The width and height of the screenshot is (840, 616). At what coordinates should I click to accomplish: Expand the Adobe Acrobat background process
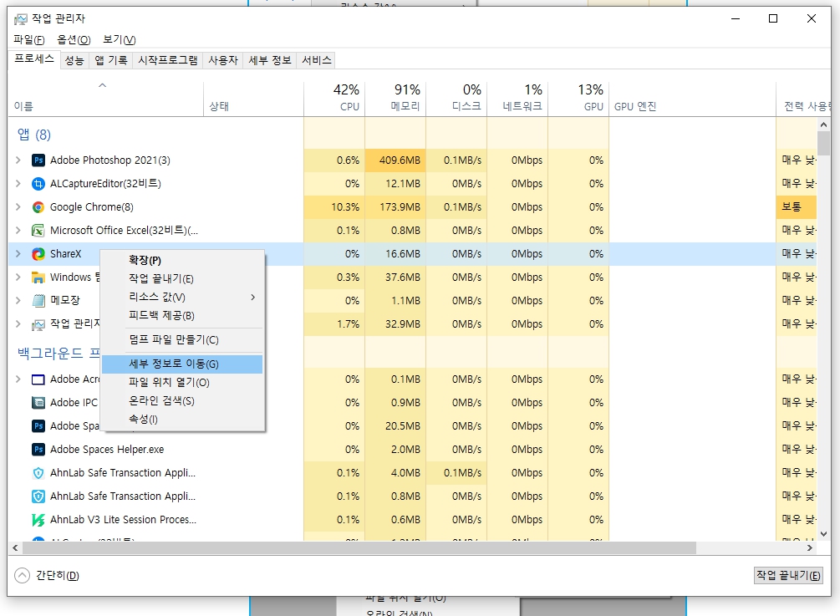[x=18, y=379]
